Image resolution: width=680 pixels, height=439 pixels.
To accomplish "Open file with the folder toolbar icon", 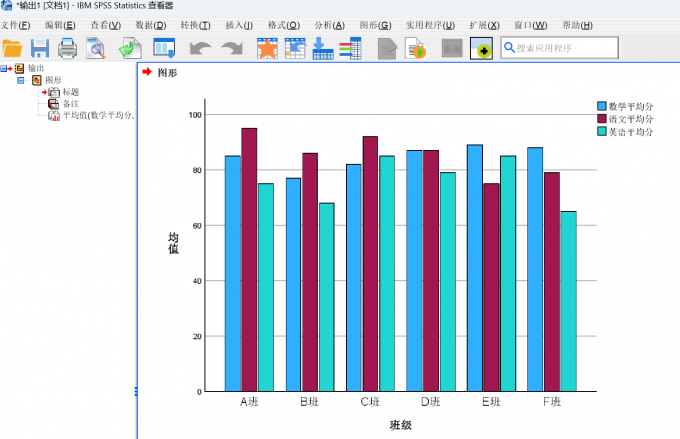I will pos(12,48).
